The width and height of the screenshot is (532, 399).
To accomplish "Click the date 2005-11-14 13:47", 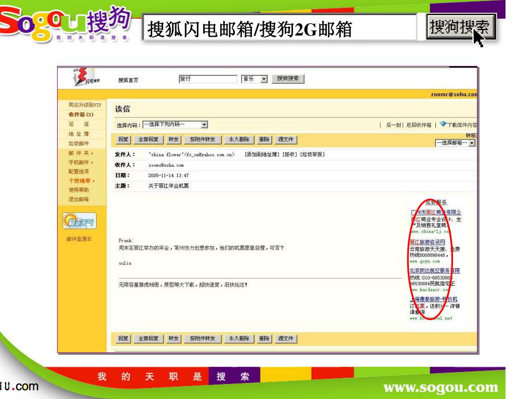I will 168,176.
